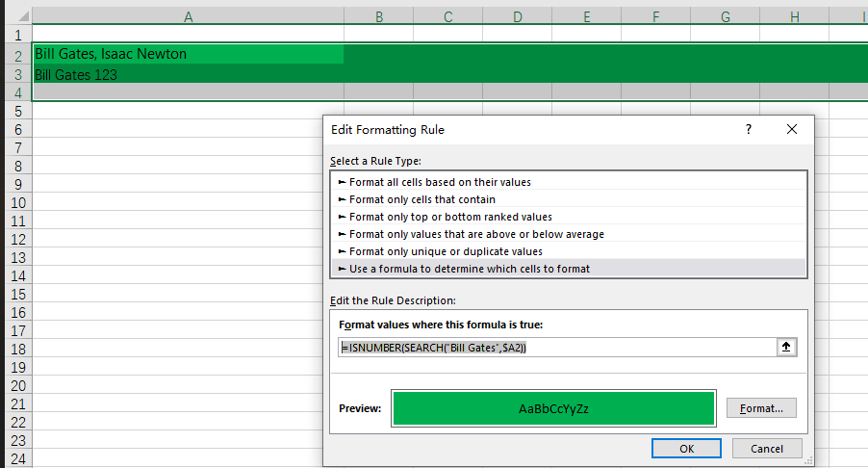
Task: Select row 7 header
Action: 18,148
